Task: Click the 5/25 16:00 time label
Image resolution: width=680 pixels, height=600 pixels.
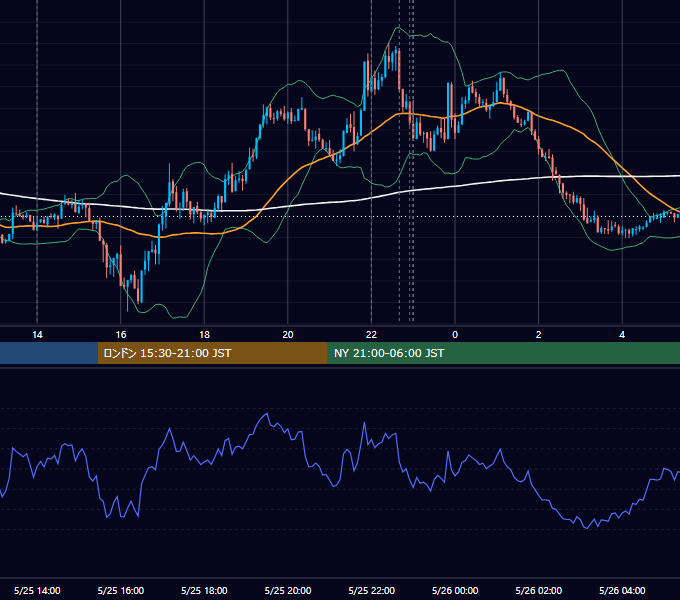Action: 121,590
